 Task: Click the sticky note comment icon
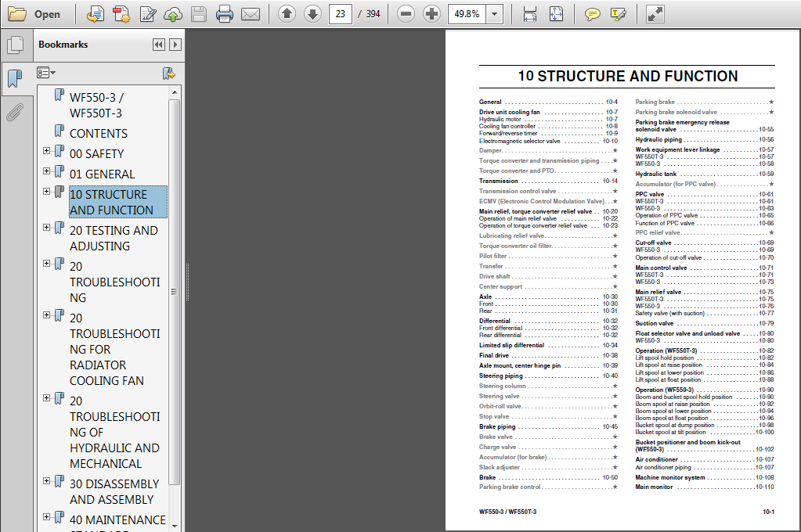tap(592, 14)
